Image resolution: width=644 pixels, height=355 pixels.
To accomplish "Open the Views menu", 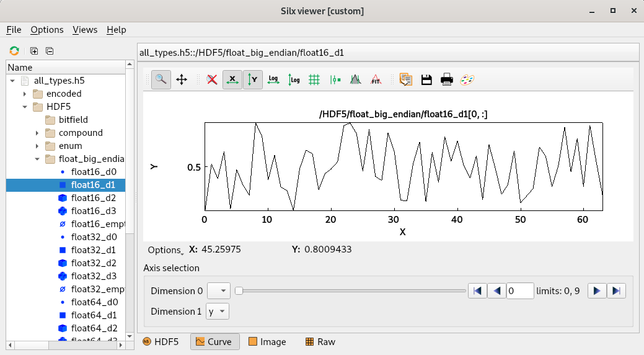I will point(85,30).
